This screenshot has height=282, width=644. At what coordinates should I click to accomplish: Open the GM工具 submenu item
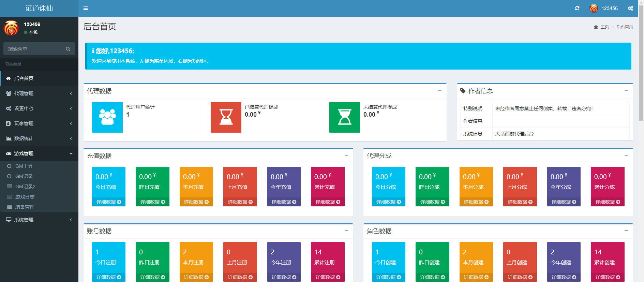[24, 166]
